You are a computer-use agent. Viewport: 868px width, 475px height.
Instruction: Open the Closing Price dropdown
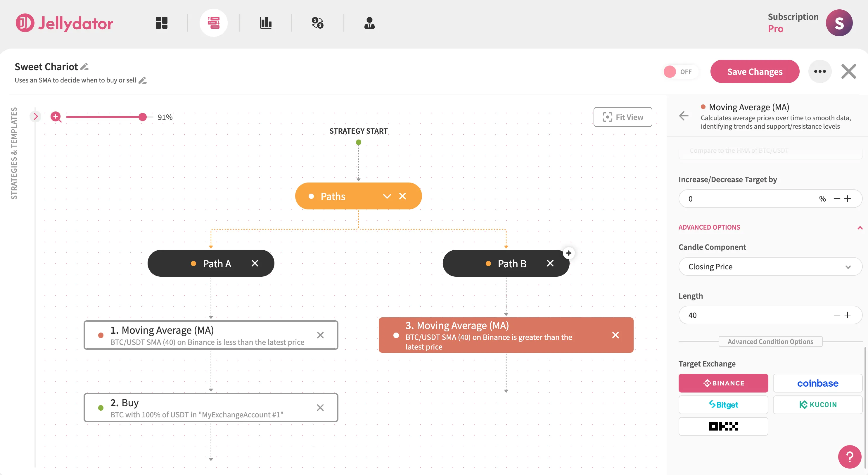pos(770,266)
